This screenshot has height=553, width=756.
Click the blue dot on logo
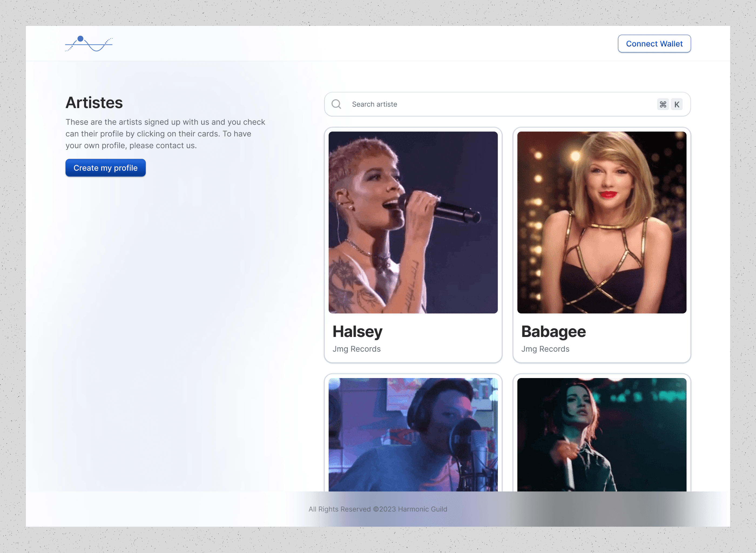click(x=80, y=39)
